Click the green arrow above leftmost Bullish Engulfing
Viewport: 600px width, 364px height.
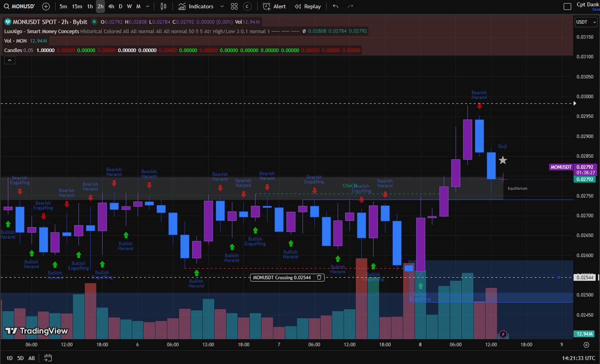click(78, 254)
